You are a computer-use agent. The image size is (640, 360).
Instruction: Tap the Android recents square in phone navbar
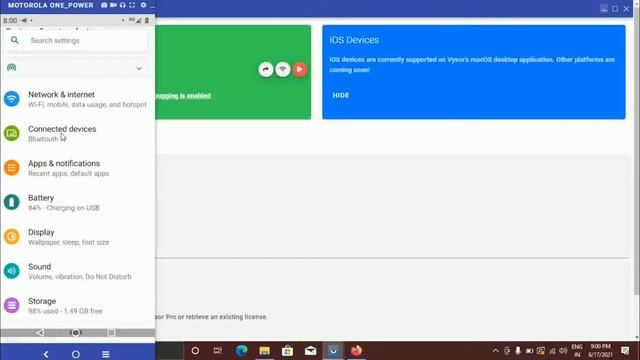click(111, 333)
